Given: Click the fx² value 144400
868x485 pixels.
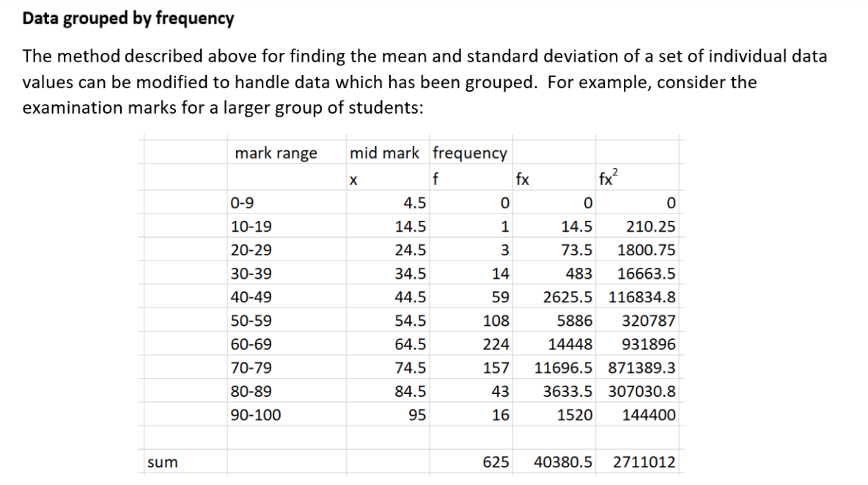Looking at the screenshot, I should [x=649, y=415].
